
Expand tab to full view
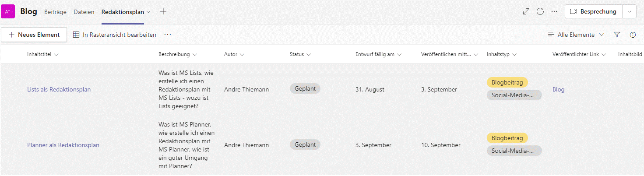click(x=526, y=12)
